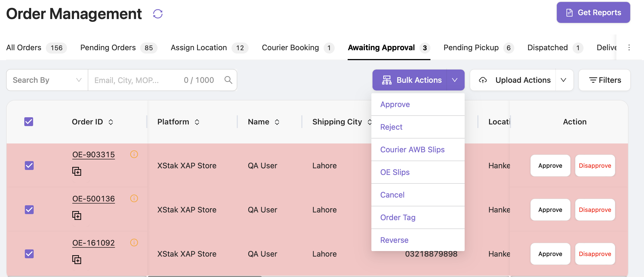Click the expand-items icon under OE-161092
Image resolution: width=644 pixels, height=277 pixels.
click(x=77, y=260)
